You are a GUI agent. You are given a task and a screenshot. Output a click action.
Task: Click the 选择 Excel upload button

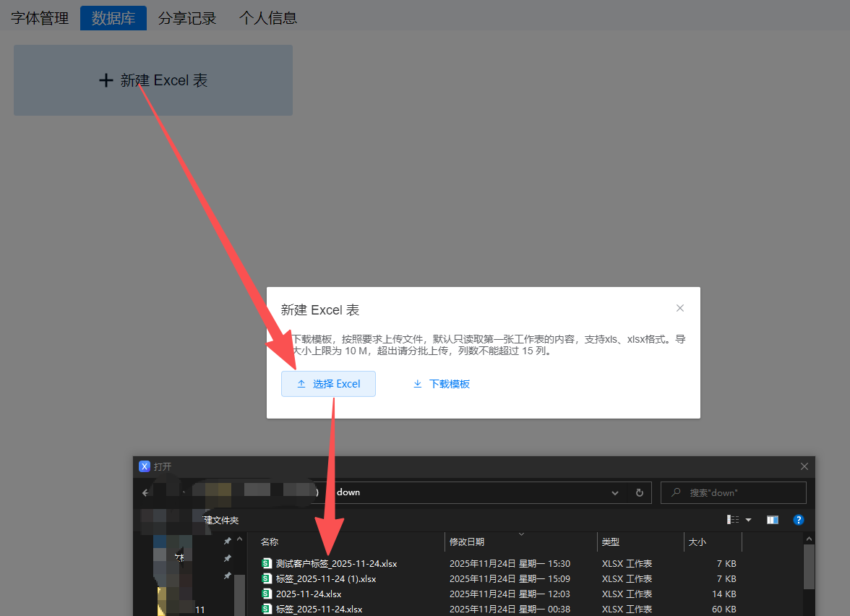(x=328, y=384)
